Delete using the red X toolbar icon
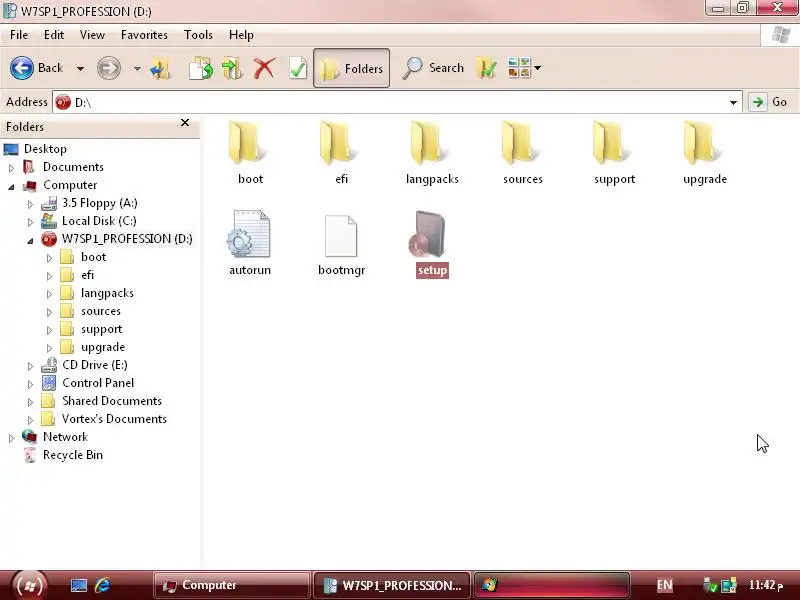 point(264,68)
